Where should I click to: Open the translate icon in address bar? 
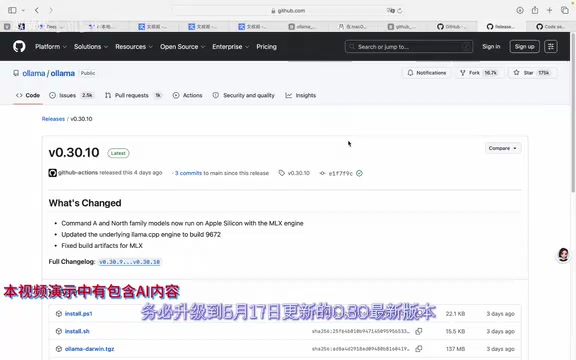tap(390, 11)
